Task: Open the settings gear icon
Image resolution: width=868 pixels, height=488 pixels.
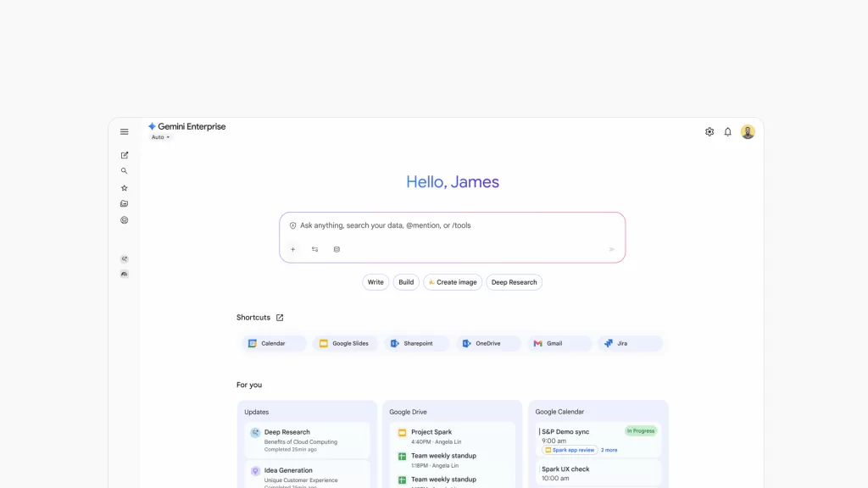Action: tap(709, 132)
